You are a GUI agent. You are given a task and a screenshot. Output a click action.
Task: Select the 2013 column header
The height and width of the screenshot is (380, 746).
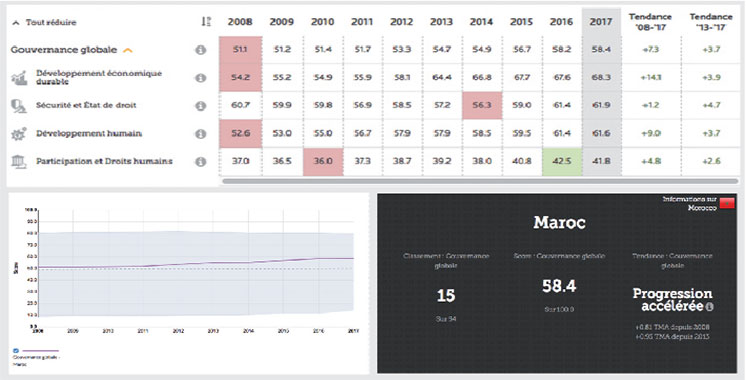click(x=442, y=22)
